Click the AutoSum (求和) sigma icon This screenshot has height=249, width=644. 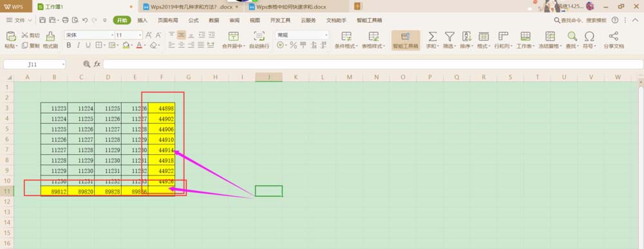pos(433,36)
